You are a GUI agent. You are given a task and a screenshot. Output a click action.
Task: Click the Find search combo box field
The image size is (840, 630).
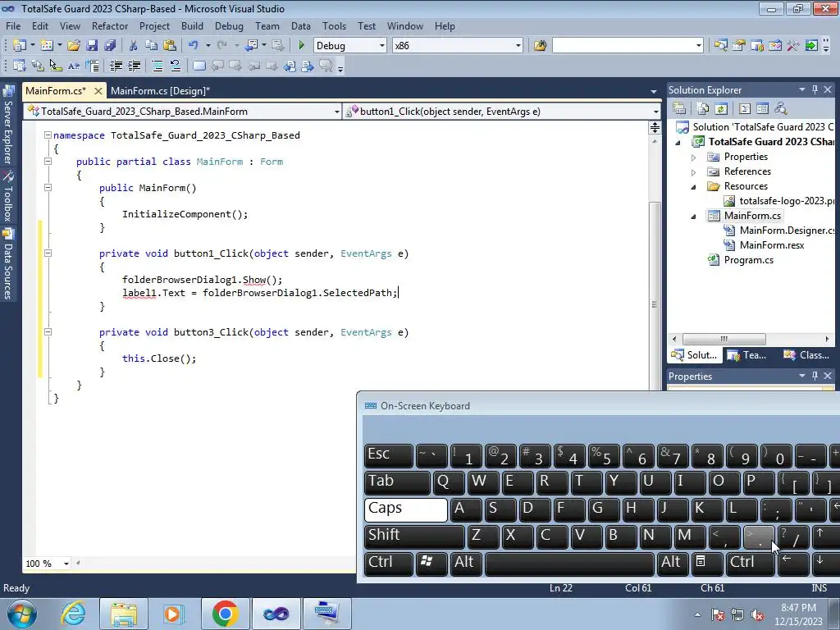628,46
